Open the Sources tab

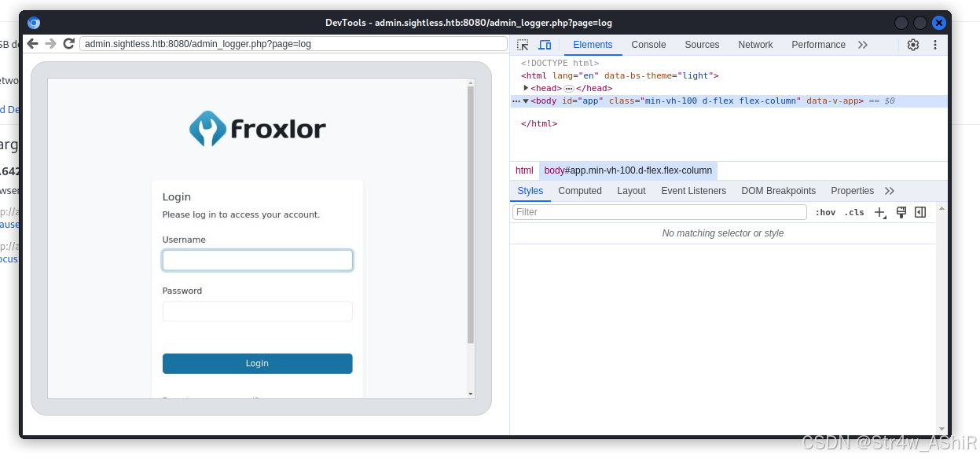702,45
